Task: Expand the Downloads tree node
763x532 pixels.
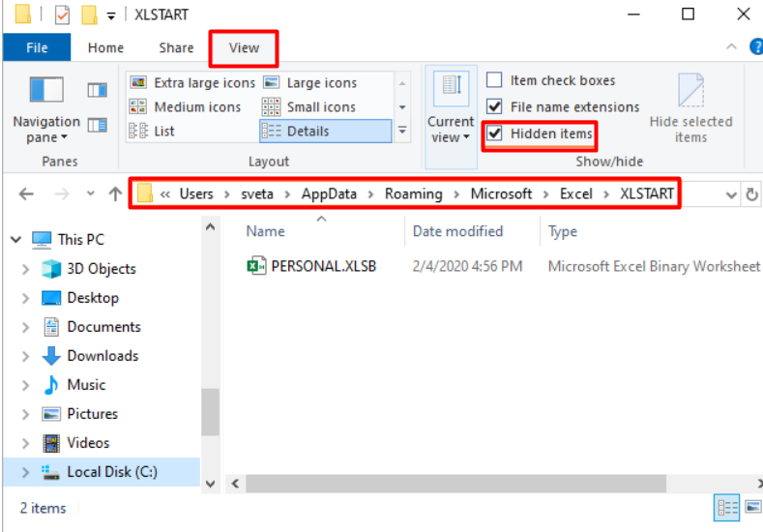Action: tap(26, 356)
